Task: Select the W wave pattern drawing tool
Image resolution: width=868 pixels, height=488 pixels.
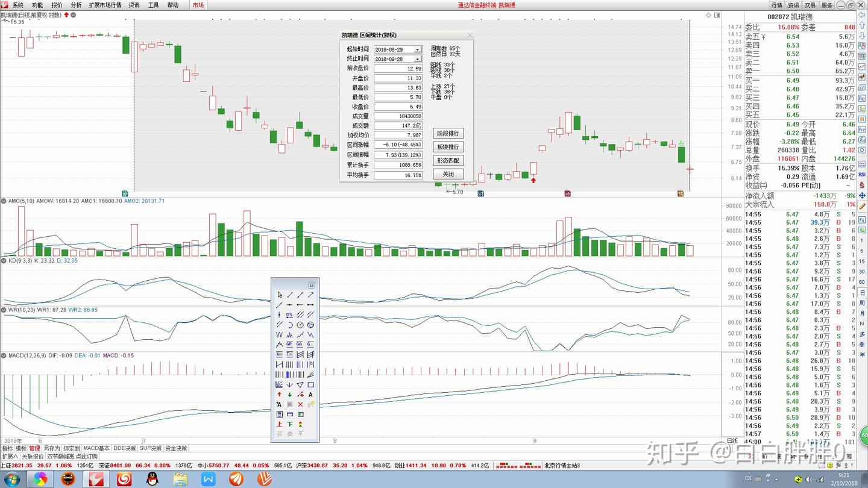Action: click(280, 334)
